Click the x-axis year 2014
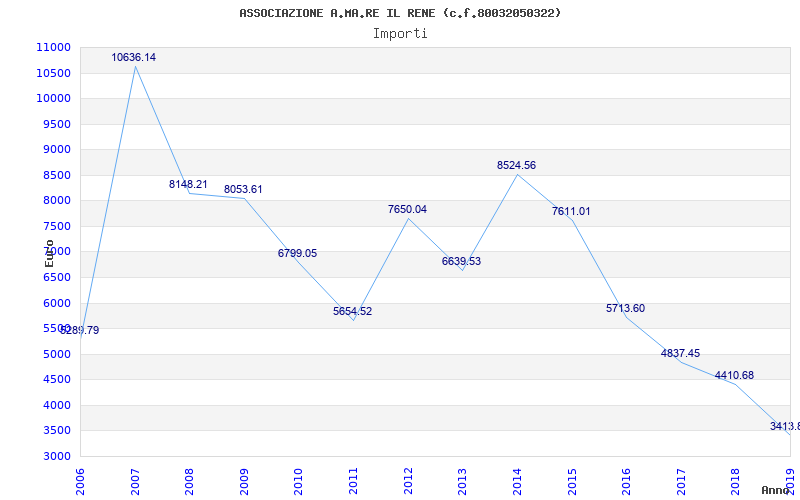 click(x=517, y=482)
